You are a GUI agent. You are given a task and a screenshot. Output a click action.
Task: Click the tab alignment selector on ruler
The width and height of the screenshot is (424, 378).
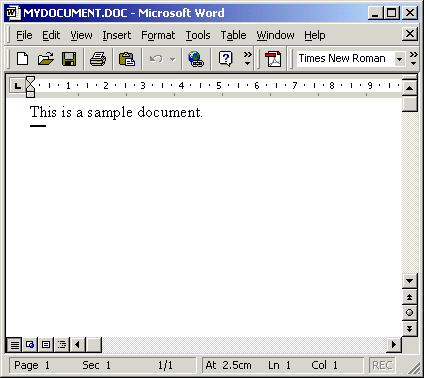click(17, 86)
